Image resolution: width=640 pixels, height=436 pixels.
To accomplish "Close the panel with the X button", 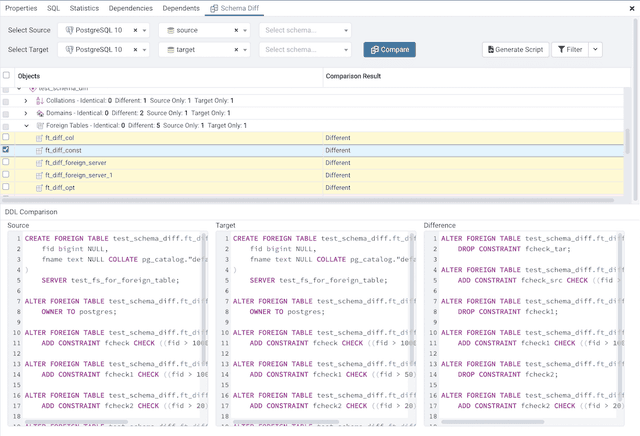I will click(x=631, y=8).
